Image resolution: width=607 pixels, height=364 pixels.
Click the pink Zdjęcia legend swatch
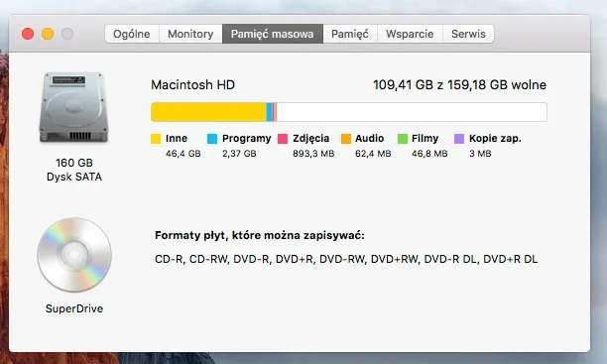[x=283, y=139]
